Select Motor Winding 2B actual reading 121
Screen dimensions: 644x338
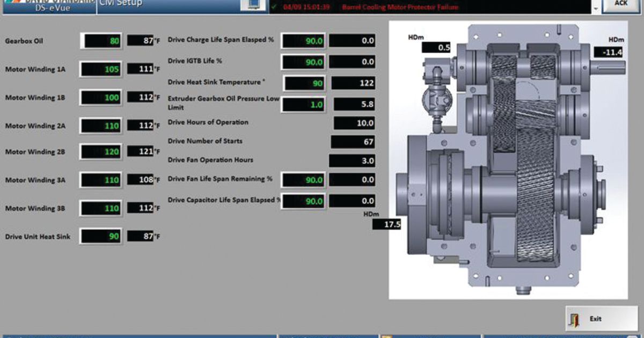[x=141, y=152]
